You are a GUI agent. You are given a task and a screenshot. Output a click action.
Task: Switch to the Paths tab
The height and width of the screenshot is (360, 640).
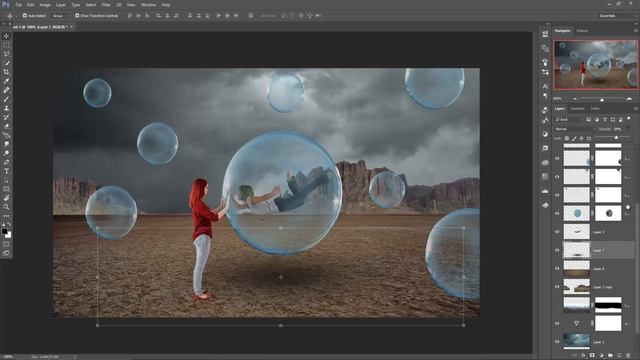coord(596,109)
